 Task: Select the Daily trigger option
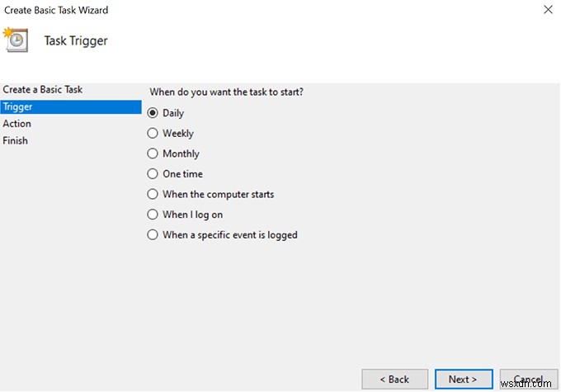point(153,113)
